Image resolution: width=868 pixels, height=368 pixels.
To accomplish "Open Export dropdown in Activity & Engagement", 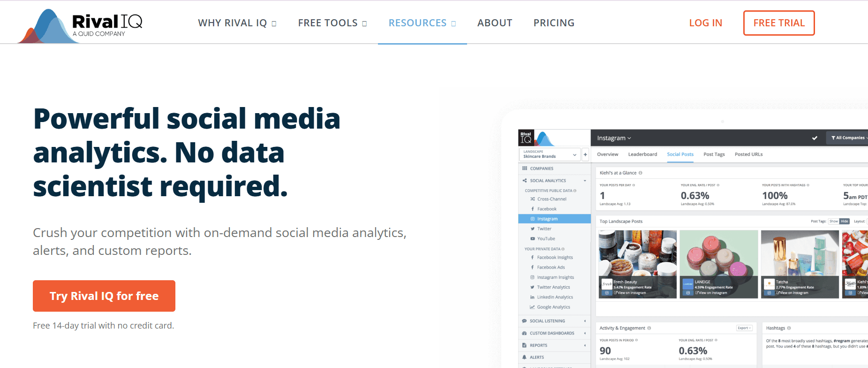I will 744,328.
